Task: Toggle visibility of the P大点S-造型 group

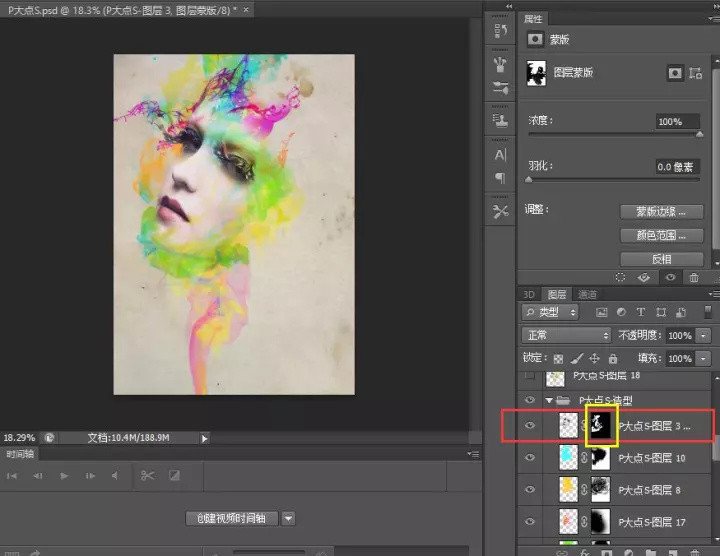Action: (530, 400)
